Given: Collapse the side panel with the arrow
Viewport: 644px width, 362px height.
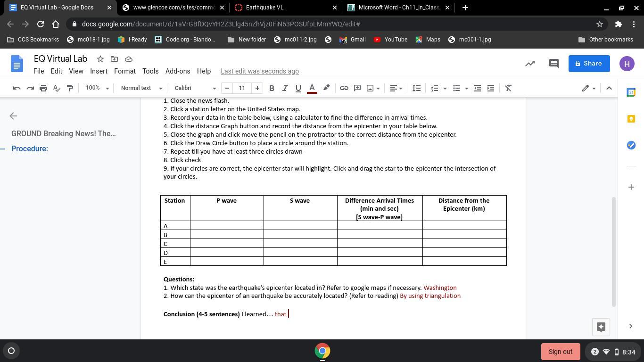Looking at the screenshot, I should [631, 326].
